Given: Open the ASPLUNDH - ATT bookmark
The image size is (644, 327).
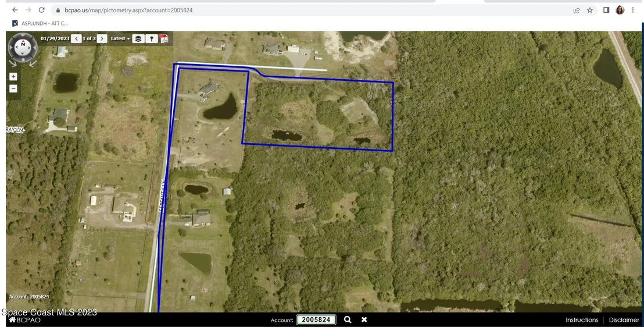Looking at the screenshot, I should tap(40, 23).
